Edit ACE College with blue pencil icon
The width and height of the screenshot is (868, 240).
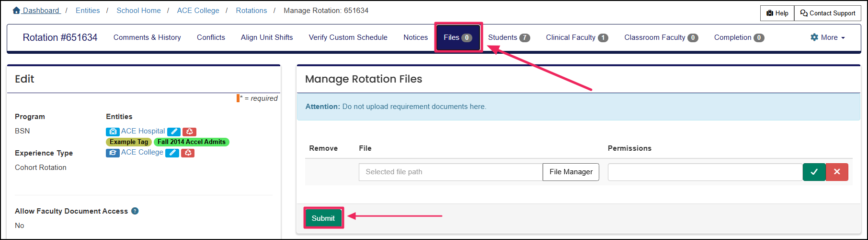click(172, 153)
